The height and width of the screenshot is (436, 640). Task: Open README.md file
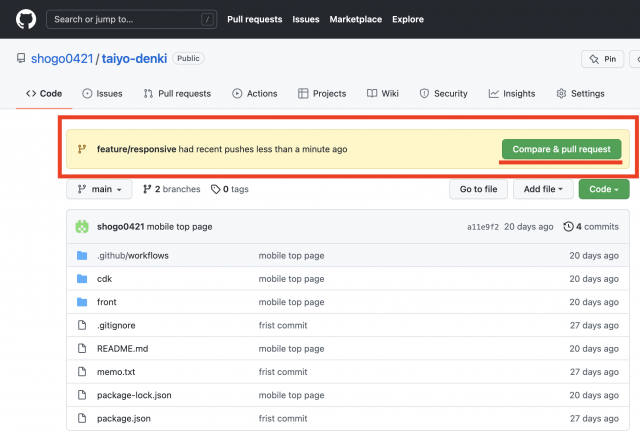[x=122, y=349]
